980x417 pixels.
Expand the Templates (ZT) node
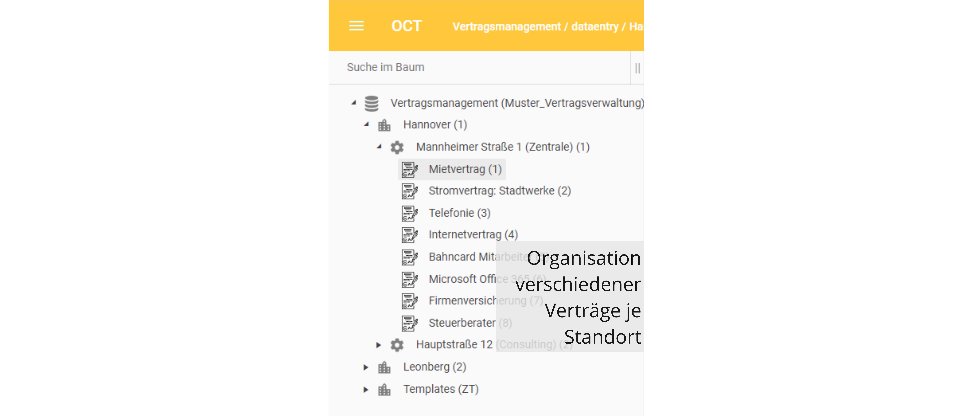[x=366, y=390]
